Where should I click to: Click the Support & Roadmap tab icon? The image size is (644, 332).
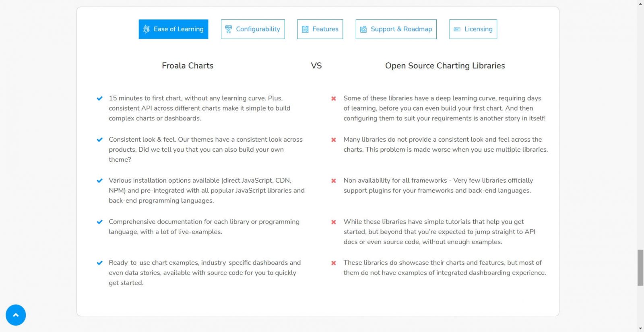363,29
